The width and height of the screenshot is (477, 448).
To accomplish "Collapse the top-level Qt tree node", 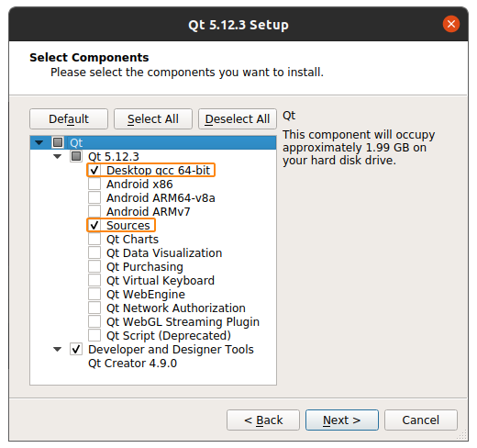I will point(39,142).
